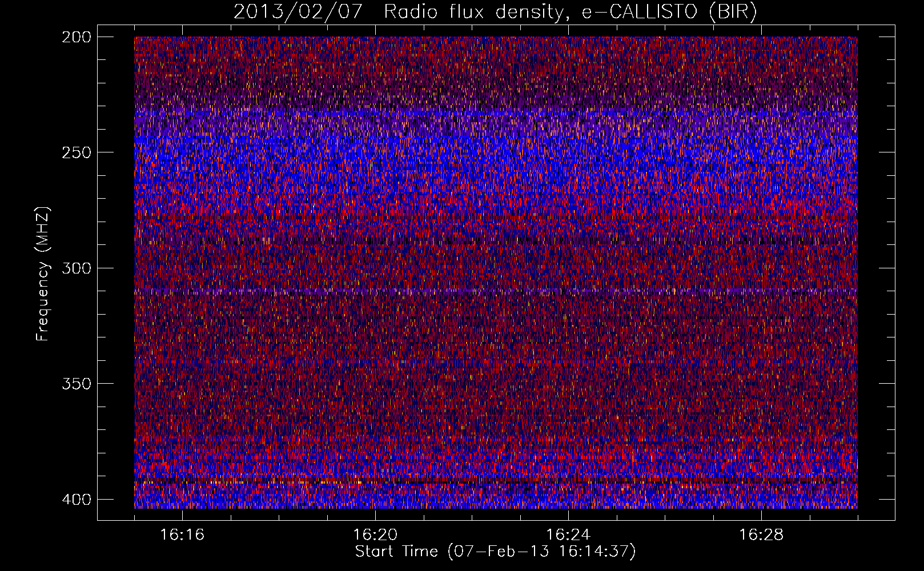Click the 16:20 time tick label
This screenshot has height=571, width=924.
click(x=375, y=535)
